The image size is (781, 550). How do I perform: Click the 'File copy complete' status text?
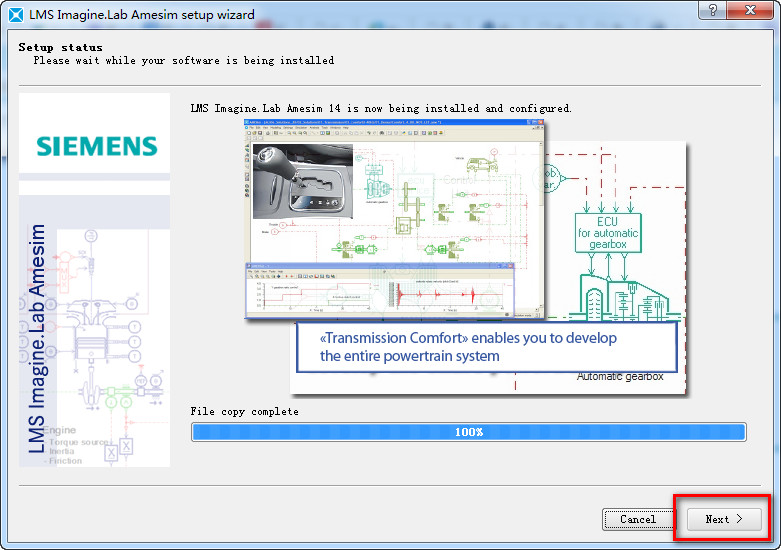pyautogui.click(x=245, y=412)
